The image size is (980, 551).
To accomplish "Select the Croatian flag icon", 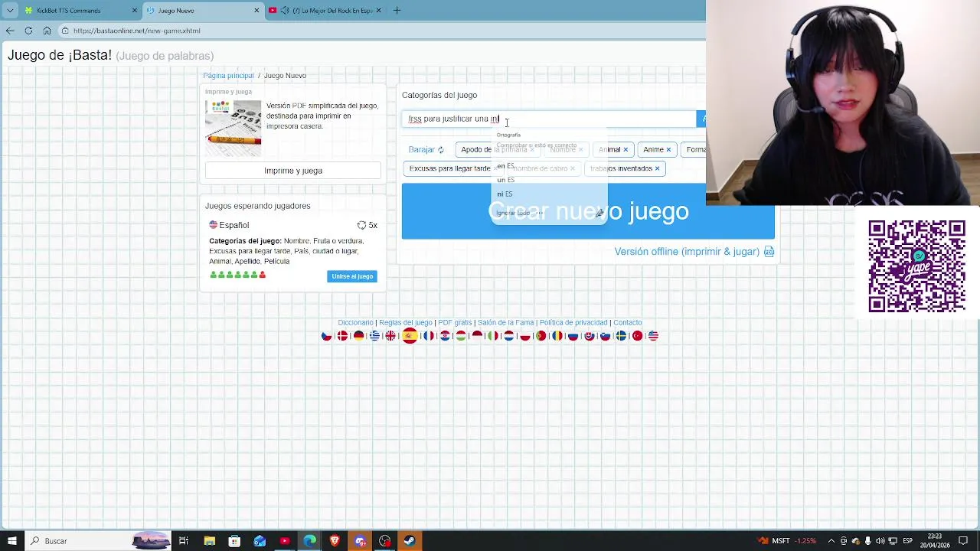I will pos(445,336).
